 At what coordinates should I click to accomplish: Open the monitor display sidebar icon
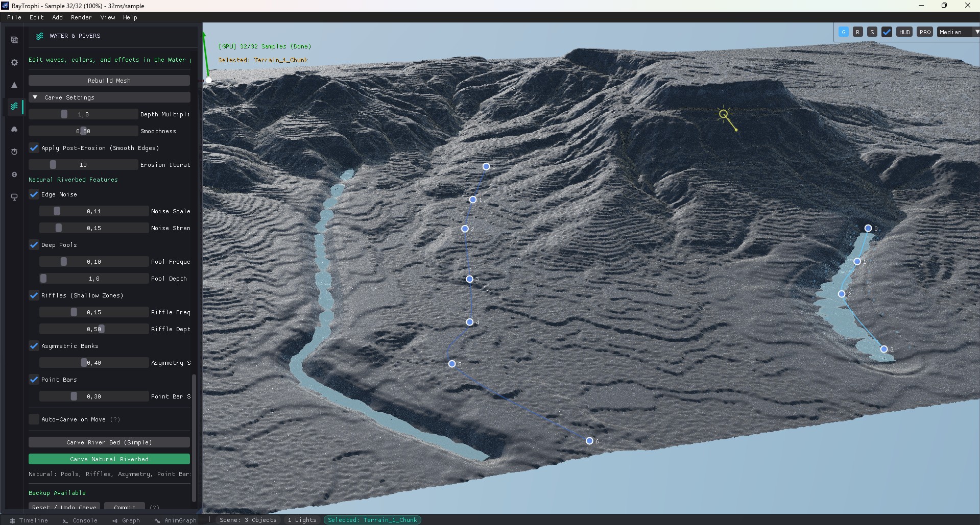click(x=14, y=197)
